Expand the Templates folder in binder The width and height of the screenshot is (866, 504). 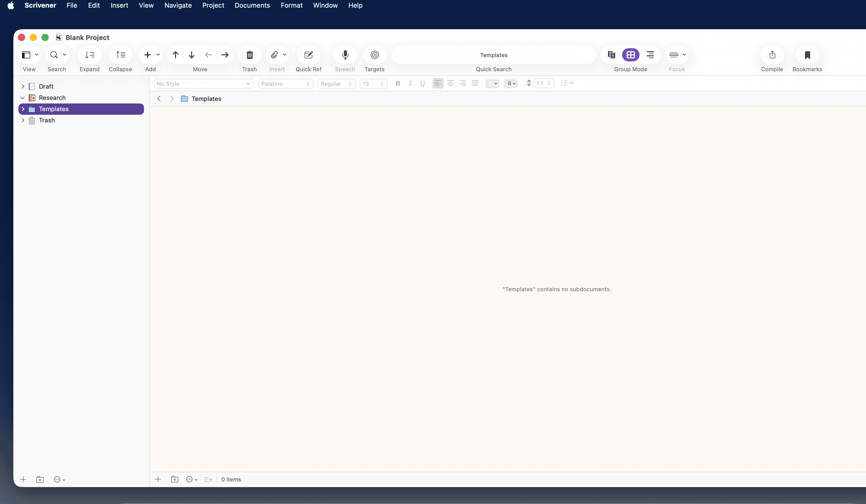23,109
